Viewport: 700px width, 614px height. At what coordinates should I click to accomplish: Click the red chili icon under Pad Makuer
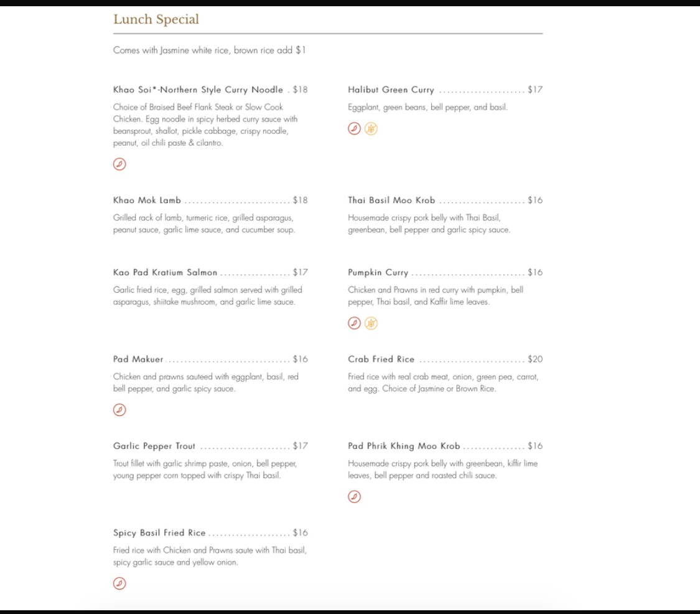pyautogui.click(x=119, y=410)
